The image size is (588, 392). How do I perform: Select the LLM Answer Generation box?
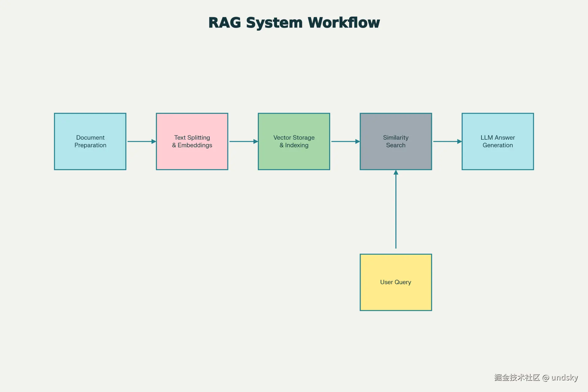pyautogui.click(x=498, y=141)
